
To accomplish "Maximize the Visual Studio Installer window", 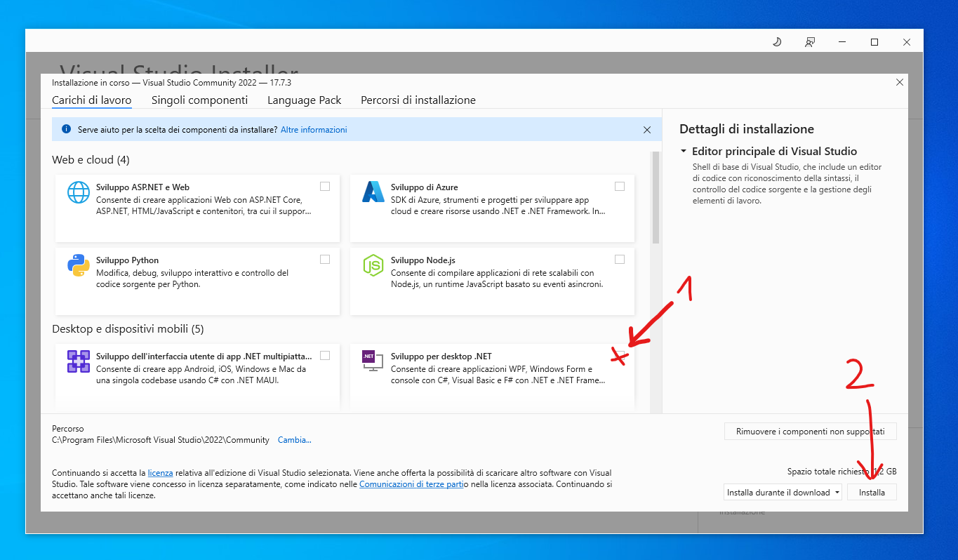I will tap(874, 42).
